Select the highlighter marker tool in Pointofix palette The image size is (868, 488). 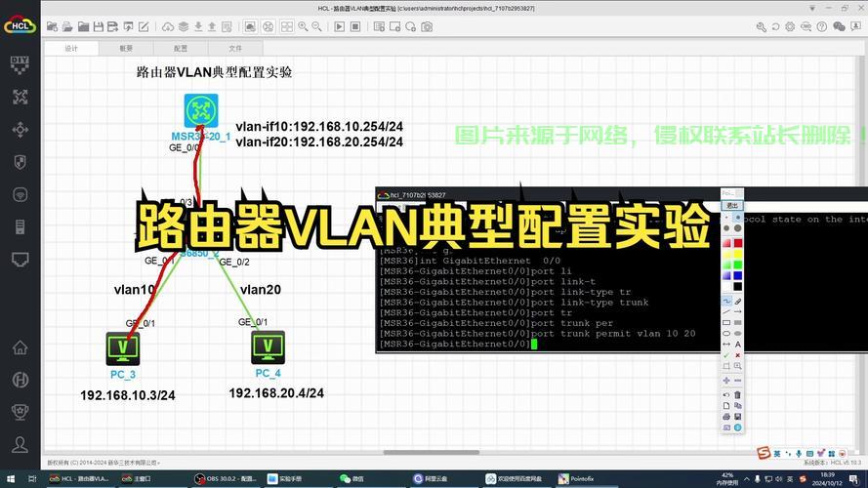click(737, 301)
